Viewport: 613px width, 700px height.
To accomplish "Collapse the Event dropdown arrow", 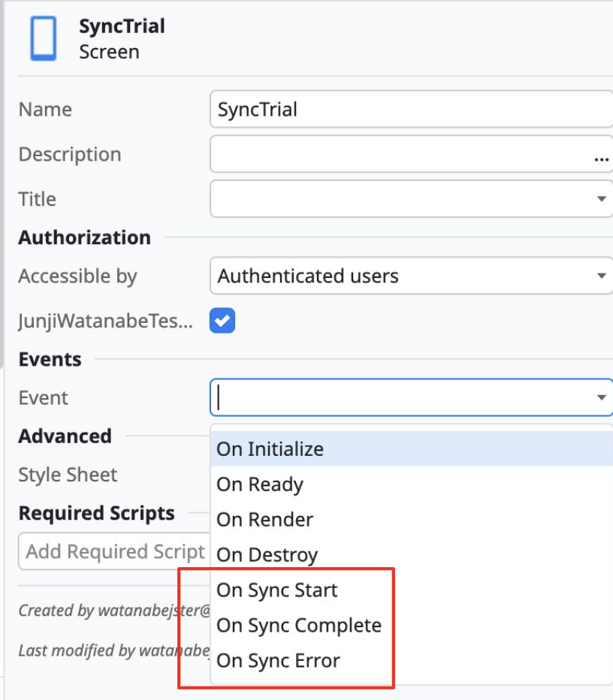I will click(x=602, y=397).
